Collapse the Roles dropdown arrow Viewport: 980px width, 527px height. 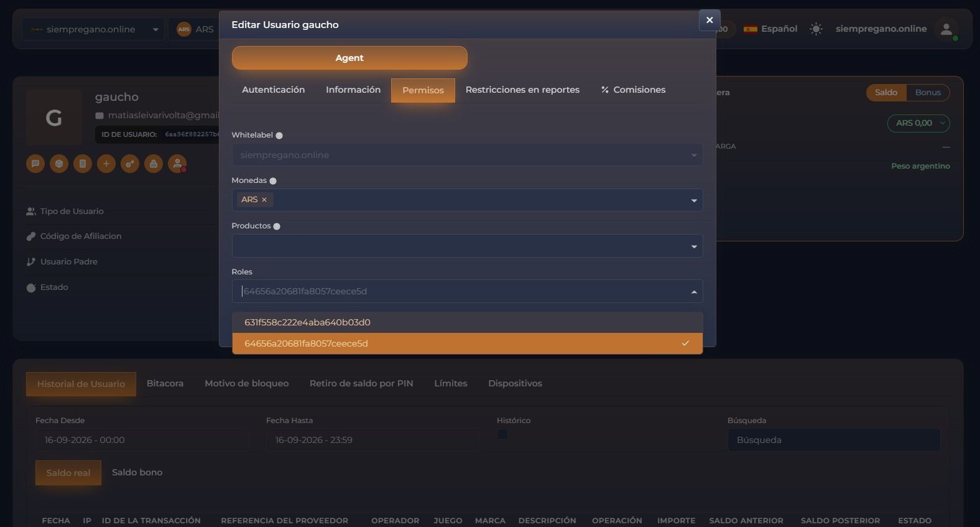tap(694, 292)
